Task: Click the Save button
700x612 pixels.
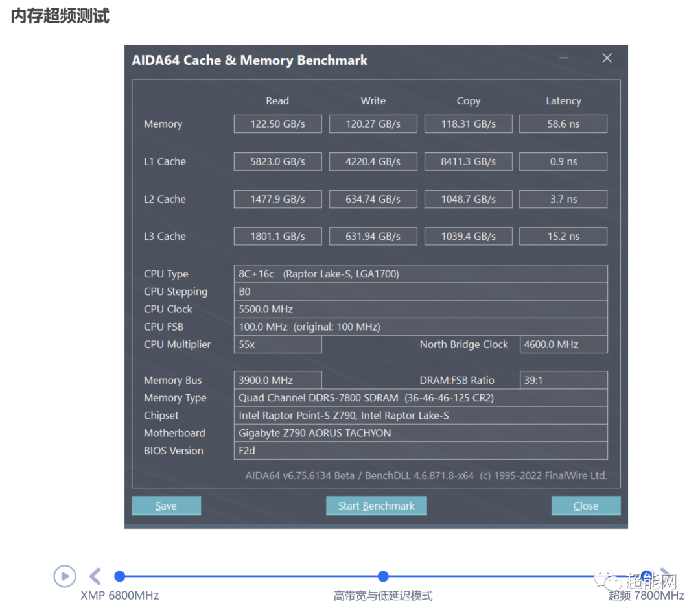Action: click(166, 506)
